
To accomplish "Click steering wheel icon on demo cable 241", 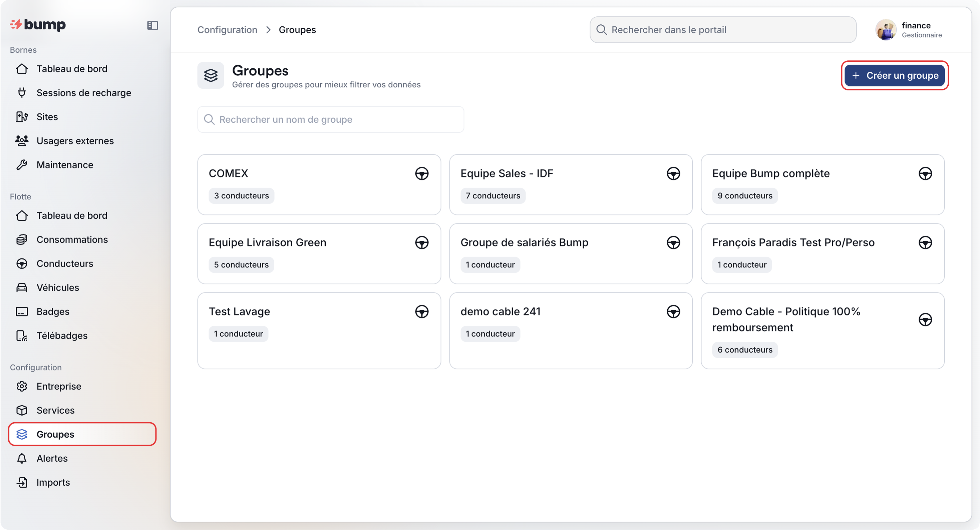I will 673,312.
